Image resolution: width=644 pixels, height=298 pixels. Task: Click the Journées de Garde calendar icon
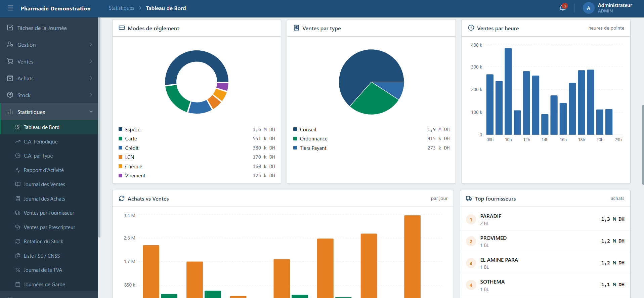click(x=18, y=285)
